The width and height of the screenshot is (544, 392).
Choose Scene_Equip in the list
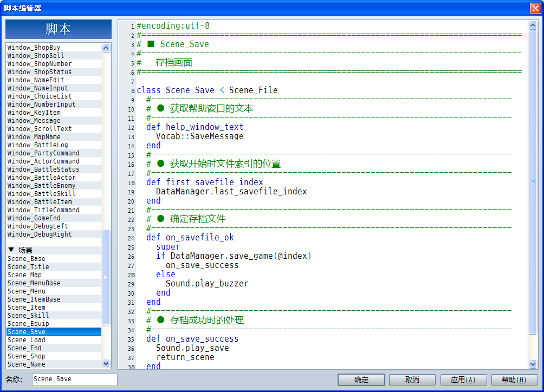54,324
